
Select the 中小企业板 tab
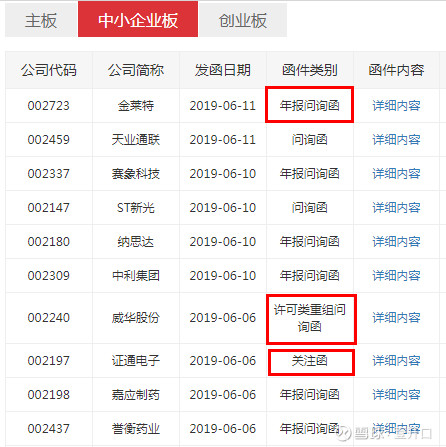pyautogui.click(x=138, y=19)
